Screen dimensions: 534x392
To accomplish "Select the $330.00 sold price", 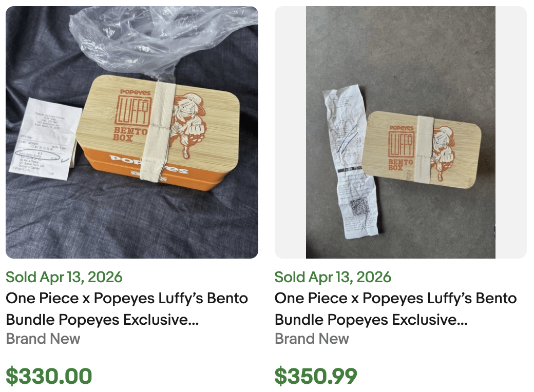I will tap(48, 376).
